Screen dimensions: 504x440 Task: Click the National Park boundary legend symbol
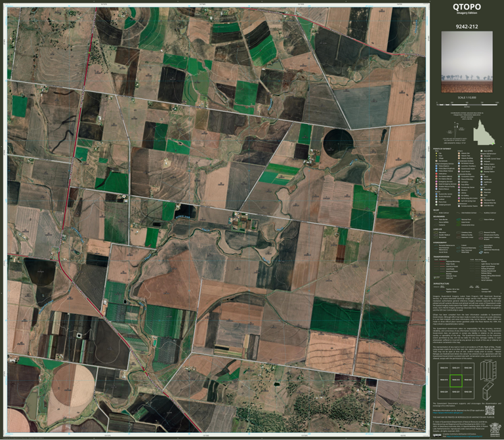458,220
